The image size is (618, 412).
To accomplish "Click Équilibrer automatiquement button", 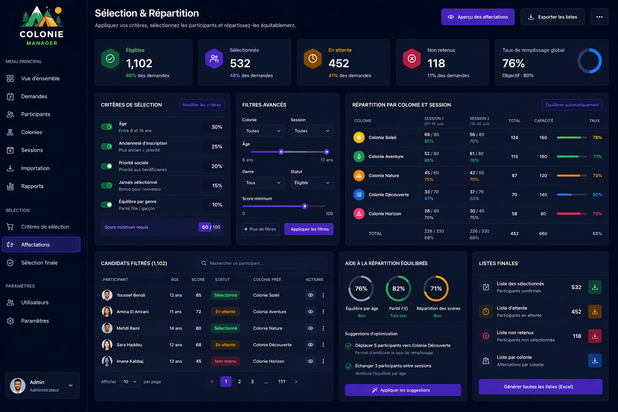I will click(572, 105).
